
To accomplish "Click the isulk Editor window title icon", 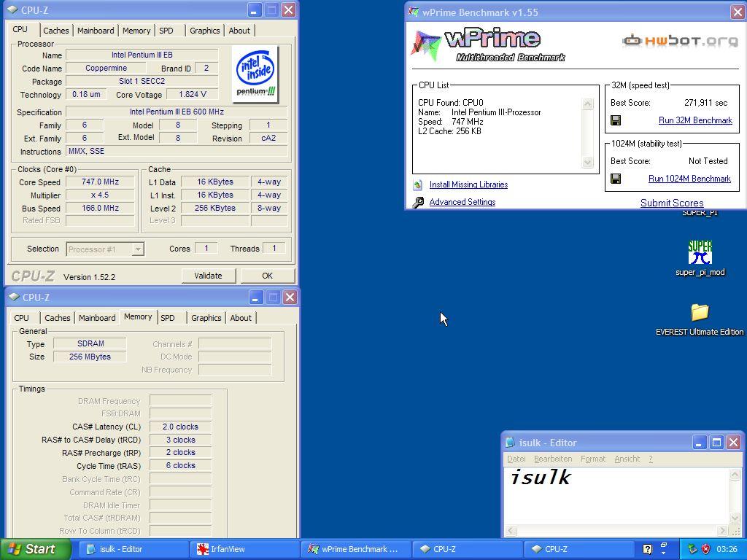I will 510,443.
